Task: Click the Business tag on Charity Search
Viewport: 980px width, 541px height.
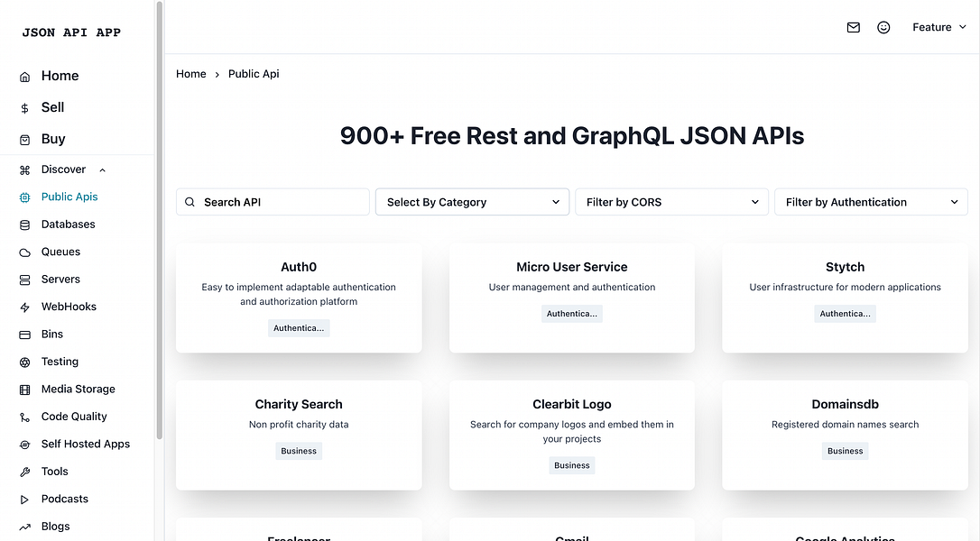Action: [299, 452]
